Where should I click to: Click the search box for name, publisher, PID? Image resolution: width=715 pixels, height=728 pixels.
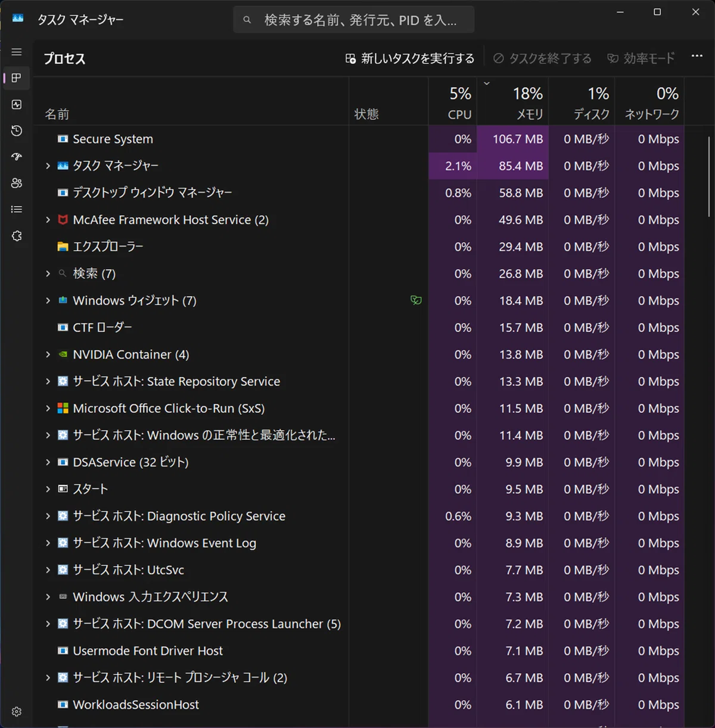354,20
